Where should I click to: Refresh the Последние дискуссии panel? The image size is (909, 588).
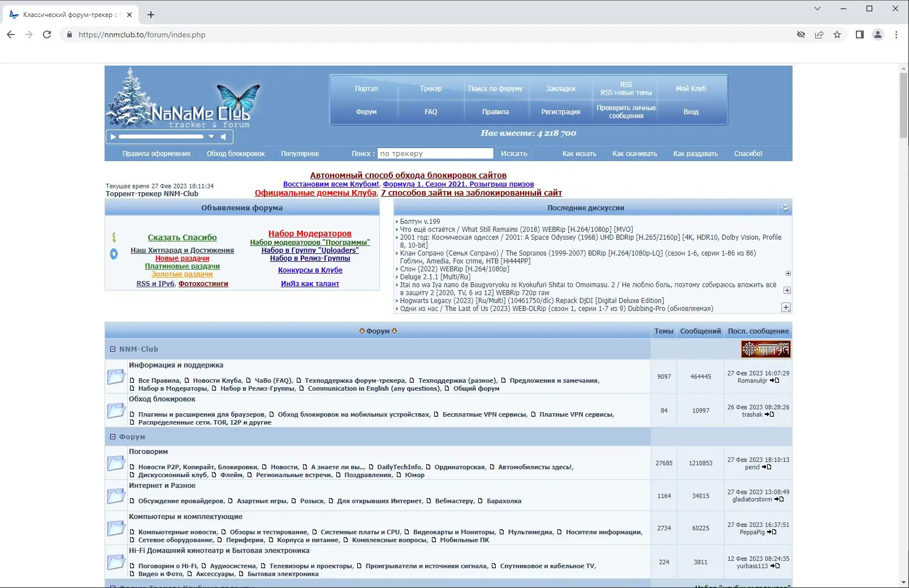tap(785, 208)
